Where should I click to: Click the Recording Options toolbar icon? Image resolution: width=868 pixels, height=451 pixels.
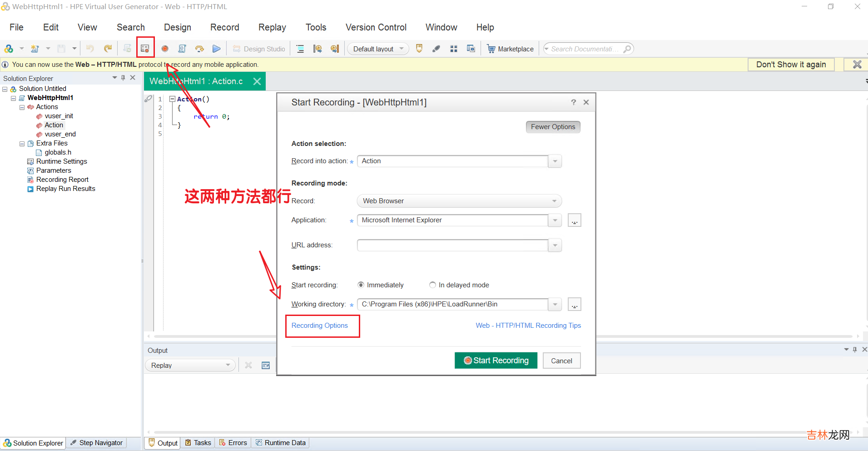145,49
